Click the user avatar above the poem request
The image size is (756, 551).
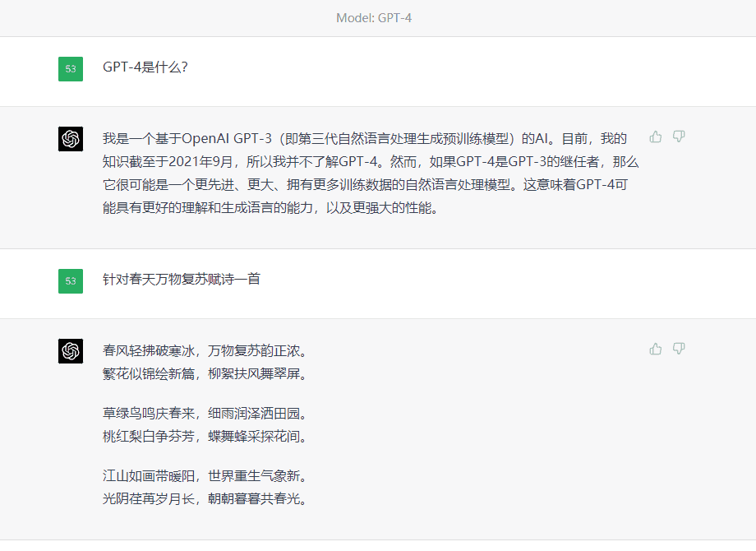coord(70,280)
